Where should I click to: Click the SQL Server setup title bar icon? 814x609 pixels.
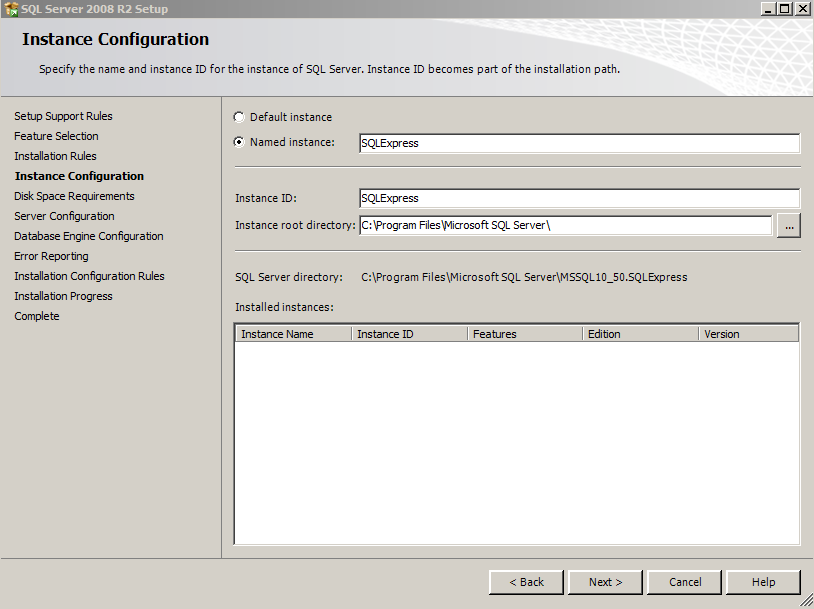pos(11,9)
